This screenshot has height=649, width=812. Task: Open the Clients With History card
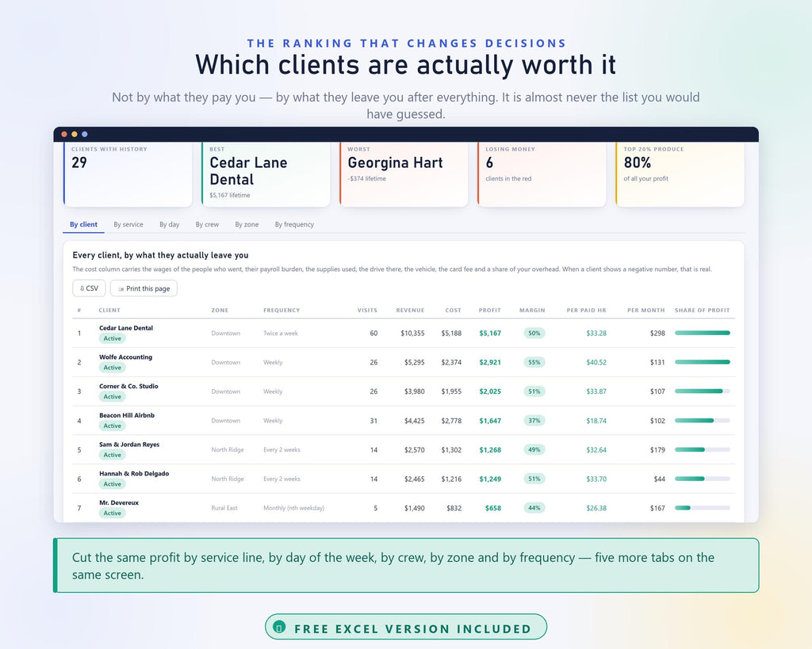(x=128, y=174)
